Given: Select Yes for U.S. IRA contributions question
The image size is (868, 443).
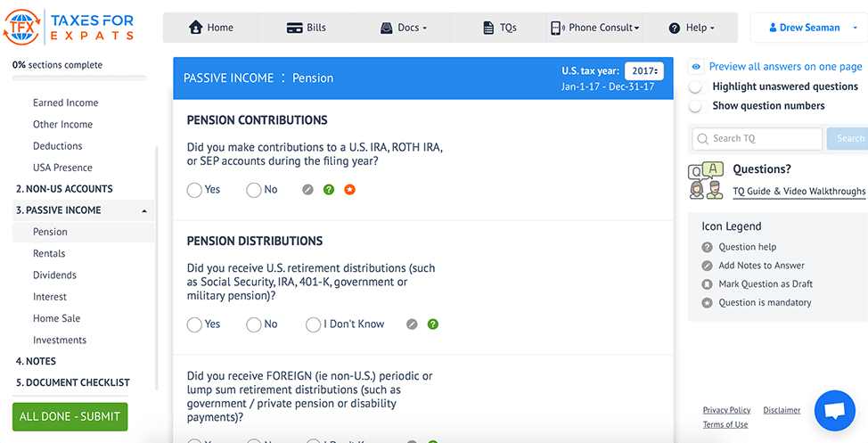Looking at the screenshot, I should (194, 190).
